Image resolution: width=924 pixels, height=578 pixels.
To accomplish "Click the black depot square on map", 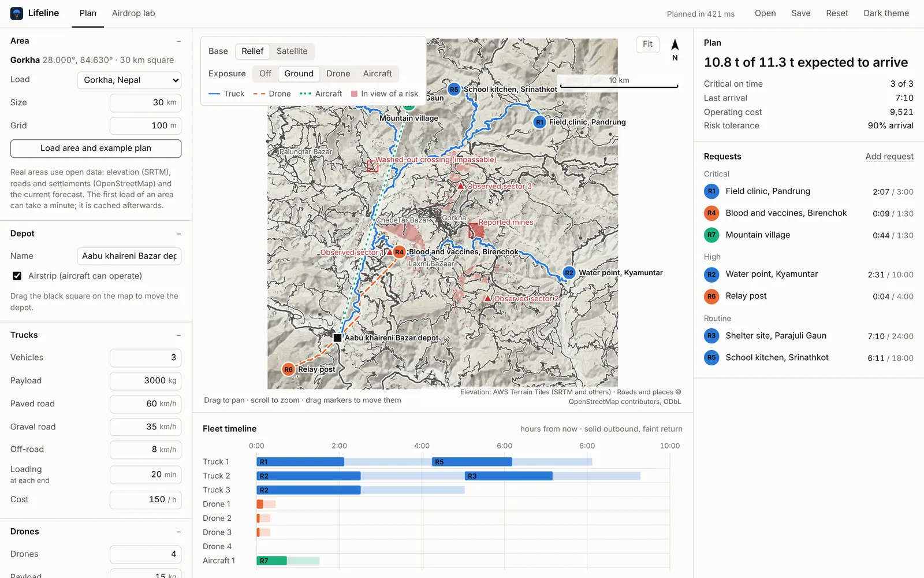I will coord(337,338).
